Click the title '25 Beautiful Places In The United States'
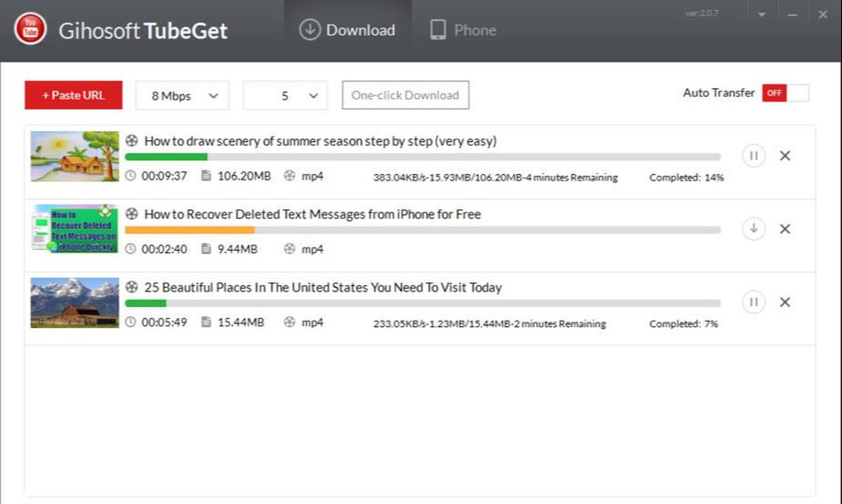 (x=323, y=287)
